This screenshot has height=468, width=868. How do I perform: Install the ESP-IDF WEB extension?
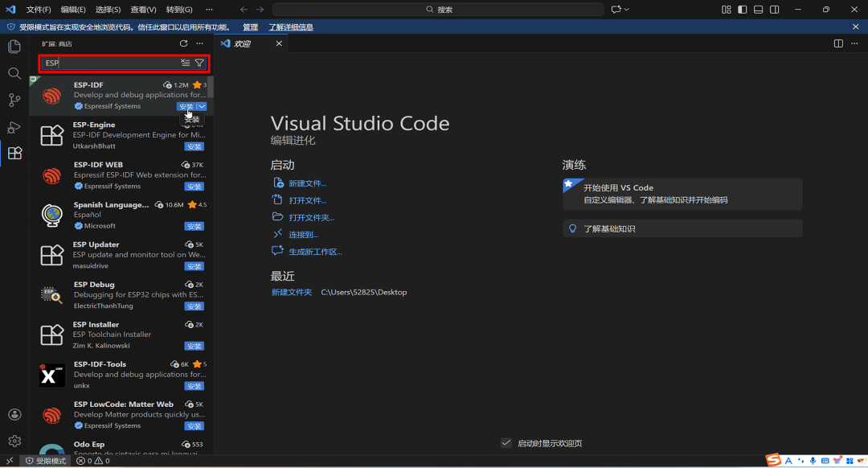[x=194, y=187]
